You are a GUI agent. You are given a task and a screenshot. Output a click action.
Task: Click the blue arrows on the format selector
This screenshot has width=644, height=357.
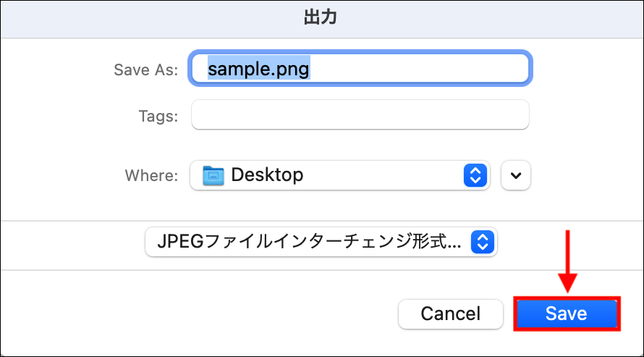pos(483,242)
